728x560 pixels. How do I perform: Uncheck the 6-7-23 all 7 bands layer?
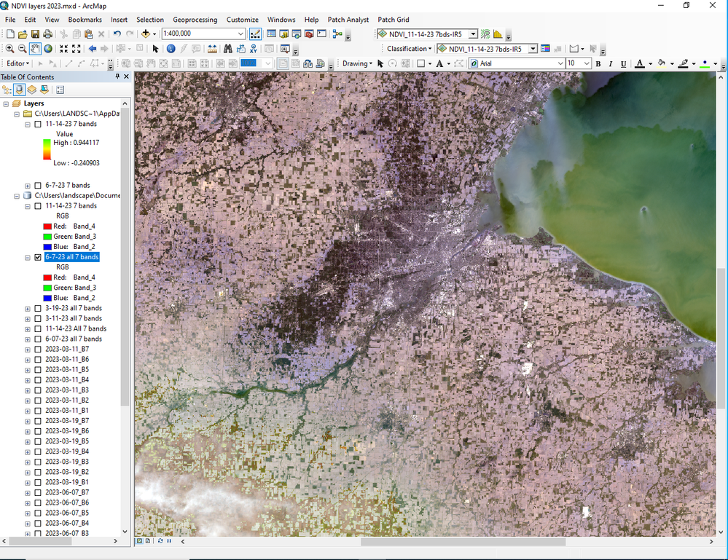pyautogui.click(x=38, y=257)
